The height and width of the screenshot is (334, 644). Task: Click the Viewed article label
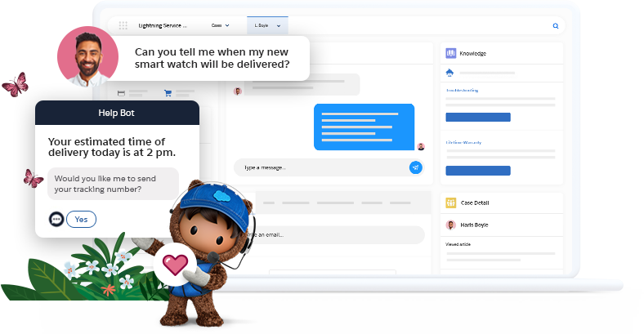click(458, 244)
